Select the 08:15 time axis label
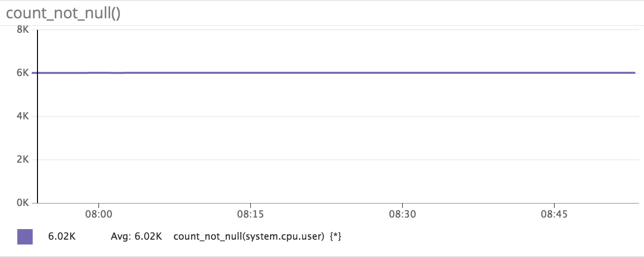This screenshot has width=644, height=257. click(x=250, y=214)
